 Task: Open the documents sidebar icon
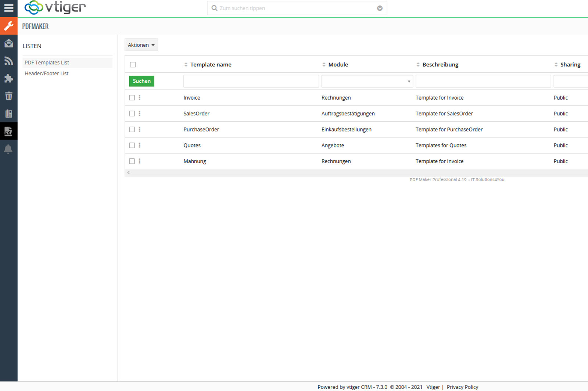[8, 114]
